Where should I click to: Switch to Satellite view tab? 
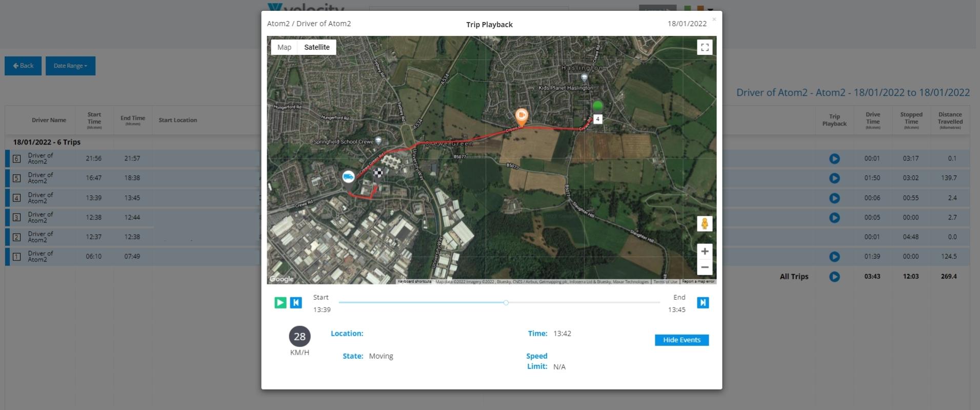click(317, 47)
